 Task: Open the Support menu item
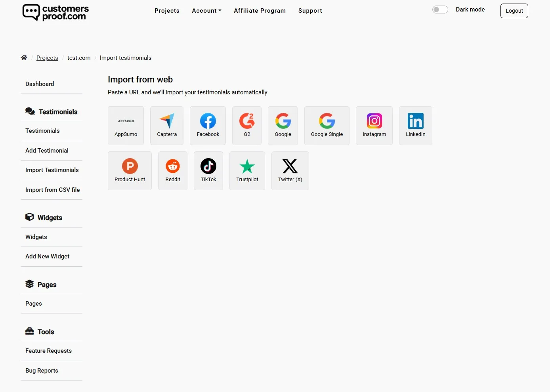tap(310, 11)
